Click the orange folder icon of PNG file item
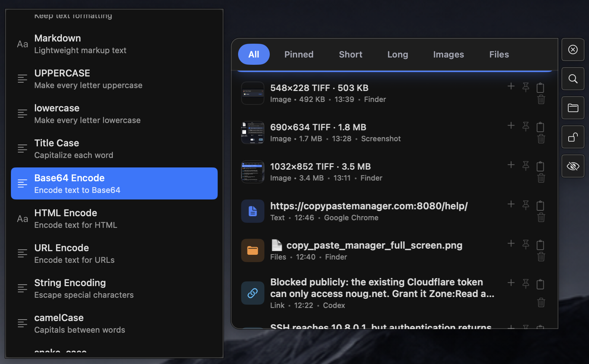 point(252,250)
